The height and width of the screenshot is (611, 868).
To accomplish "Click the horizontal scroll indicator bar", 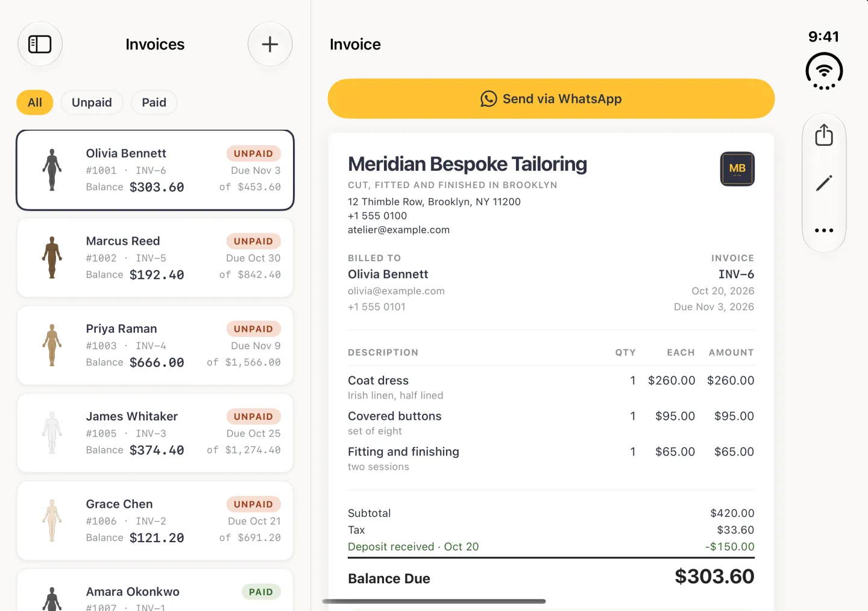I will point(434,601).
